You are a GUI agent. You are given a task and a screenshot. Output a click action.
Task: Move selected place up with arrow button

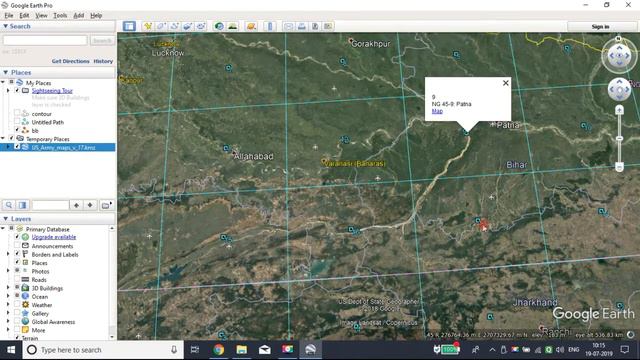(76, 205)
